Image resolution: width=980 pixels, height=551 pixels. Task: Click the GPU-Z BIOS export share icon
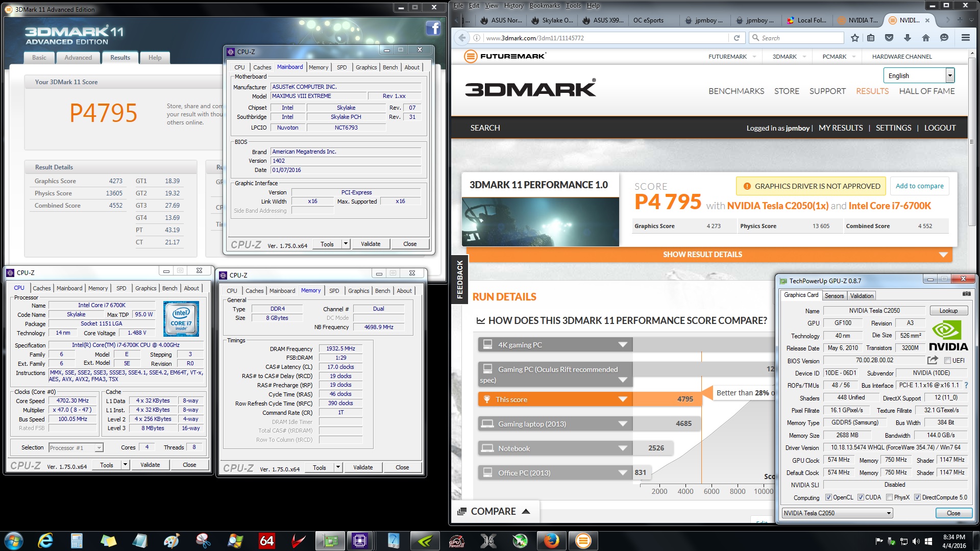coord(933,360)
